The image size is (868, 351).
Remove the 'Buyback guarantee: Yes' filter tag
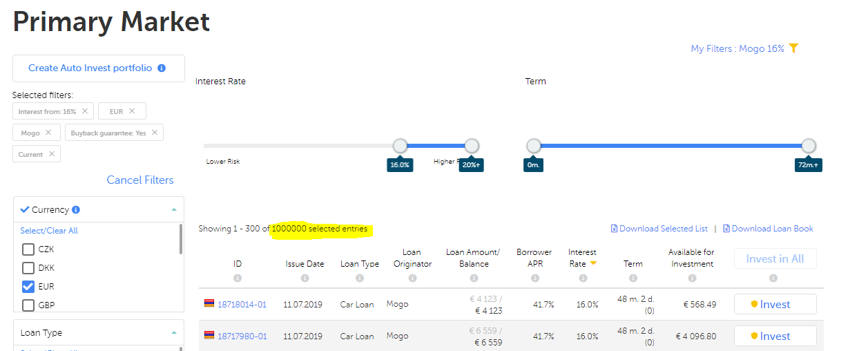(x=155, y=133)
